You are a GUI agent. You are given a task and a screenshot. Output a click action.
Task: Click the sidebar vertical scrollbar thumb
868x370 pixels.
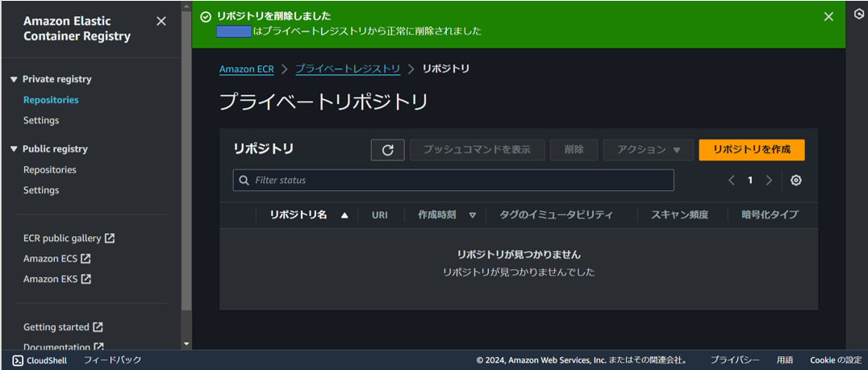186,160
